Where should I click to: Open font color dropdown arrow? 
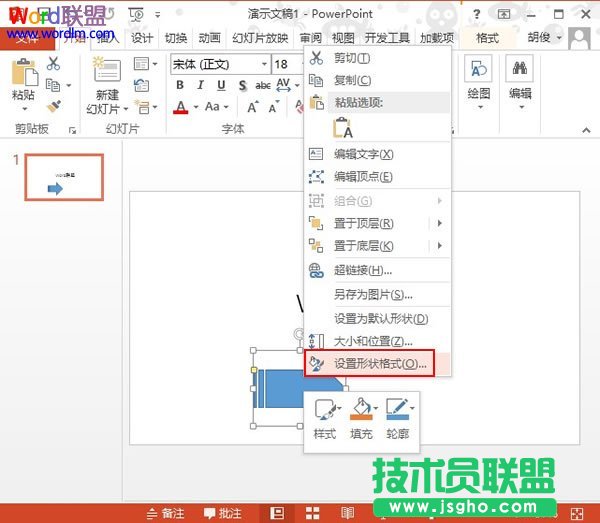196,107
